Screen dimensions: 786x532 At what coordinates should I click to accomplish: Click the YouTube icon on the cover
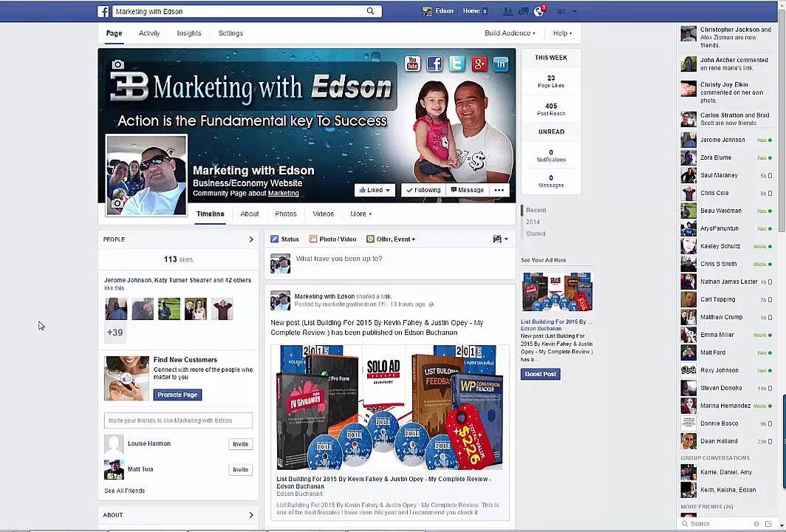tap(412, 64)
